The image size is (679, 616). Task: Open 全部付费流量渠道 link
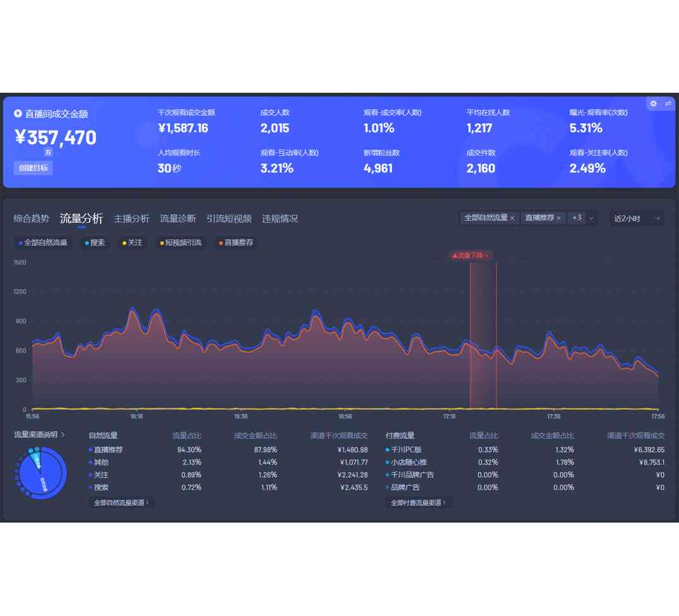point(418,503)
